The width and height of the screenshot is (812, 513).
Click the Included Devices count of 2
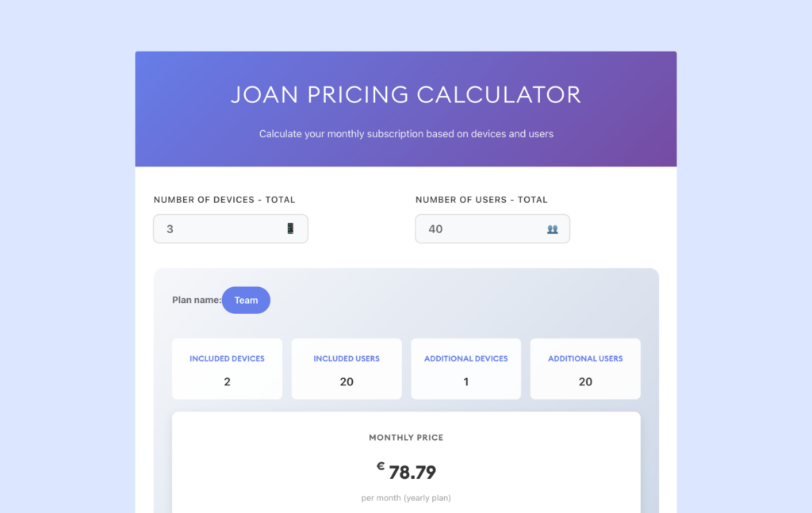pos(227,381)
